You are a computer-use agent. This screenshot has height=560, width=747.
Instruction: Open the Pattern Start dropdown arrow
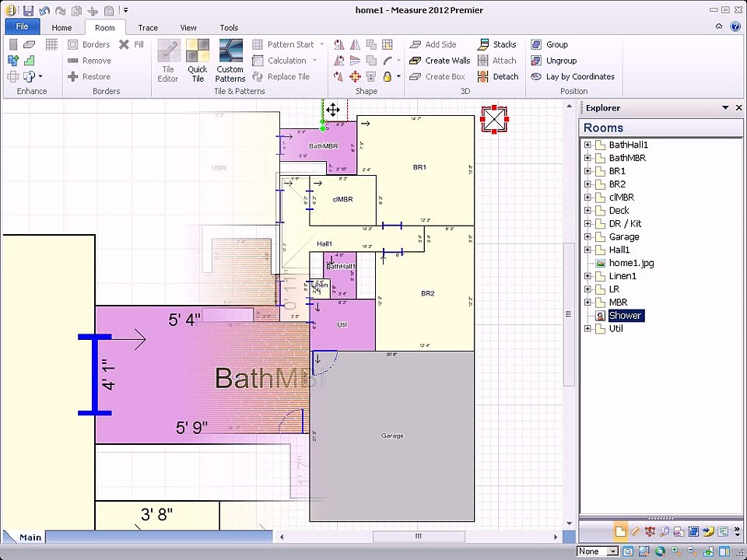(322, 44)
